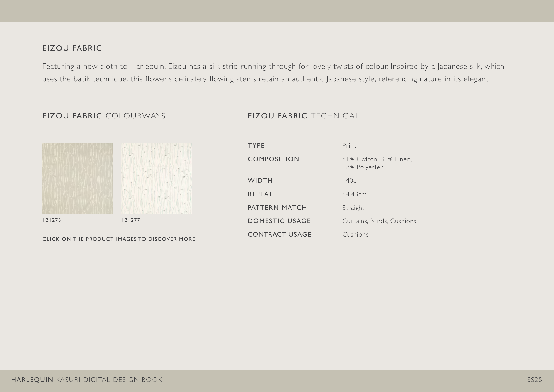Click the Curtains, Blinds, Cushions usage text
Viewport: 554px width, 392px height.
[379, 221]
